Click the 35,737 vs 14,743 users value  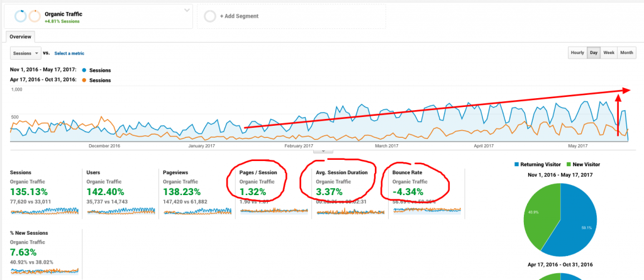[108, 201]
